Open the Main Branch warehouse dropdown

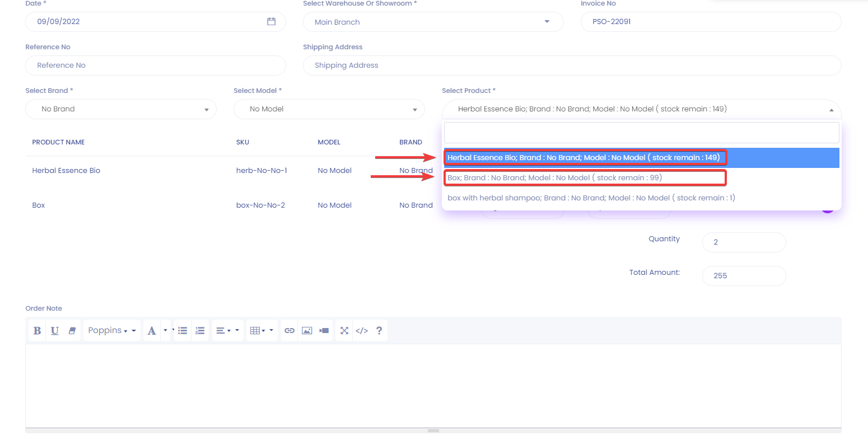point(433,22)
